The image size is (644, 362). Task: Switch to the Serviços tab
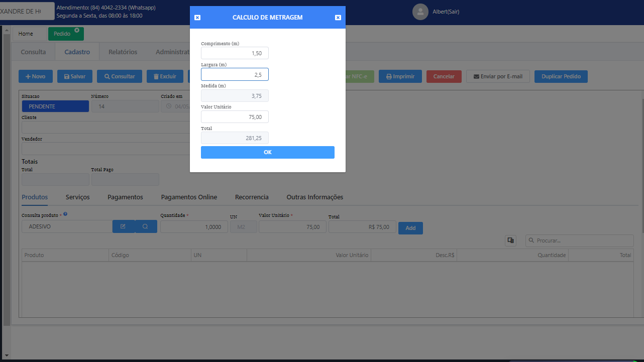pyautogui.click(x=77, y=197)
